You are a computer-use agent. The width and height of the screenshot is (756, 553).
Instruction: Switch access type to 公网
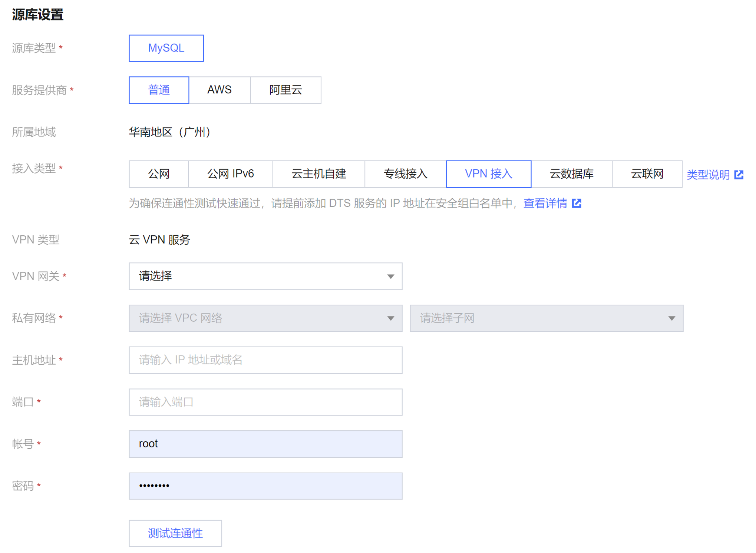[x=159, y=174]
